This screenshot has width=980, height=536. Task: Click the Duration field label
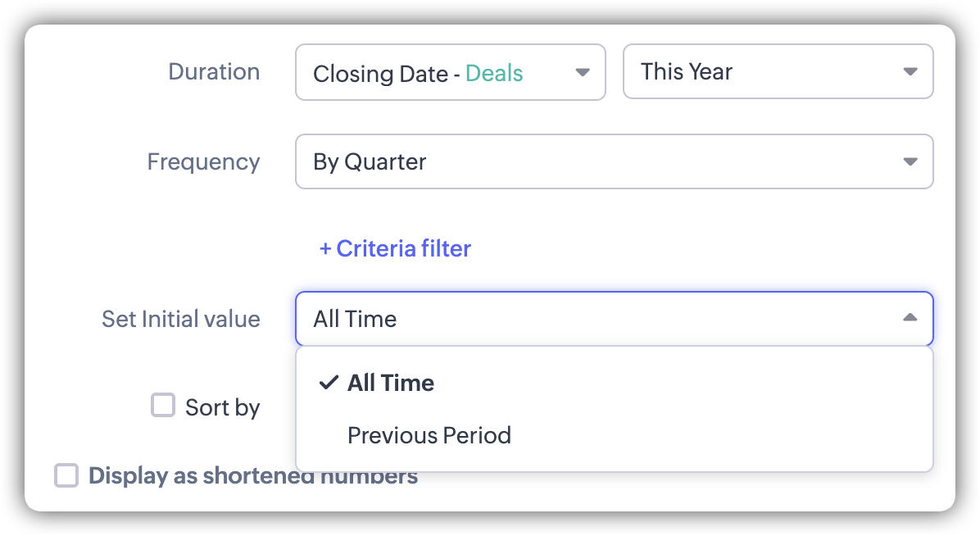click(214, 72)
